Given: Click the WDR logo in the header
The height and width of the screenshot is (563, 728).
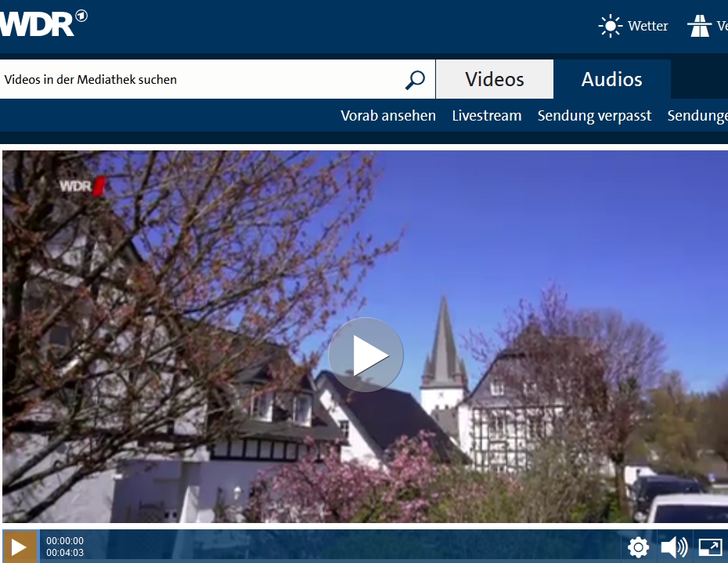Looking at the screenshot, I should click(41, 24).
